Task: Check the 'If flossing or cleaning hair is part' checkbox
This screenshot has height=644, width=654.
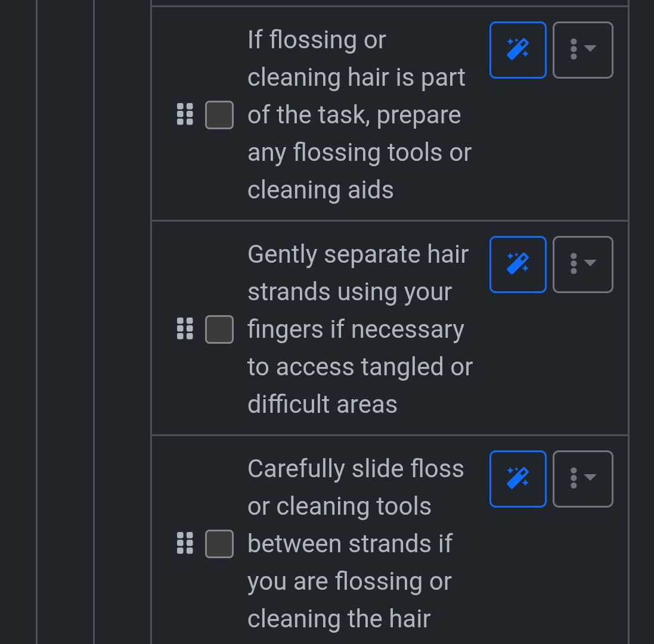Action: [219, 115]
